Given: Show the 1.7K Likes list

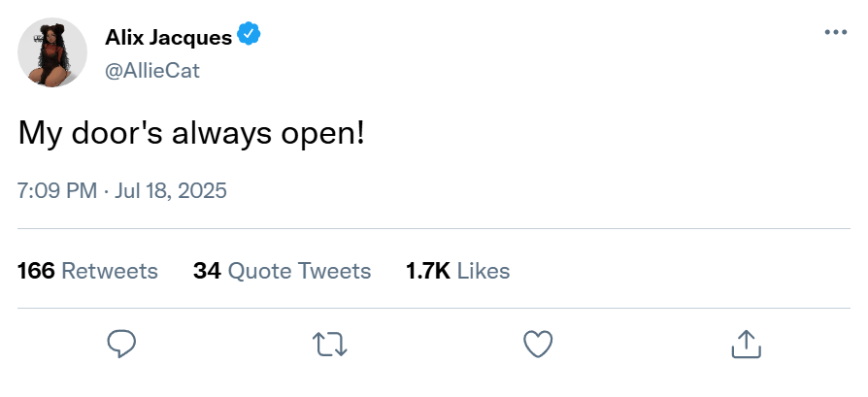Looking at the screenshot, I should [x=457, y=271].
